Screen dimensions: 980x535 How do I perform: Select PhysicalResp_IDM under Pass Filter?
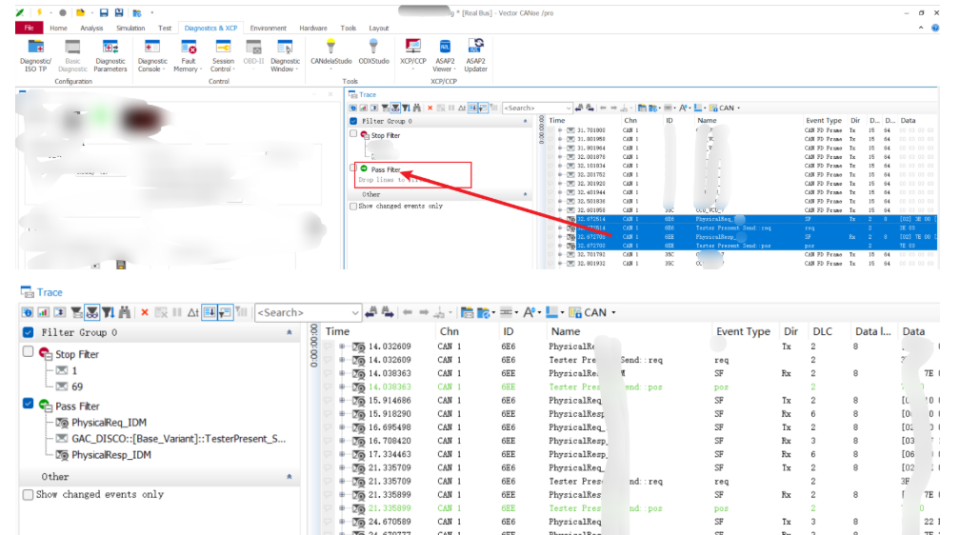click(x=111, y=455)
